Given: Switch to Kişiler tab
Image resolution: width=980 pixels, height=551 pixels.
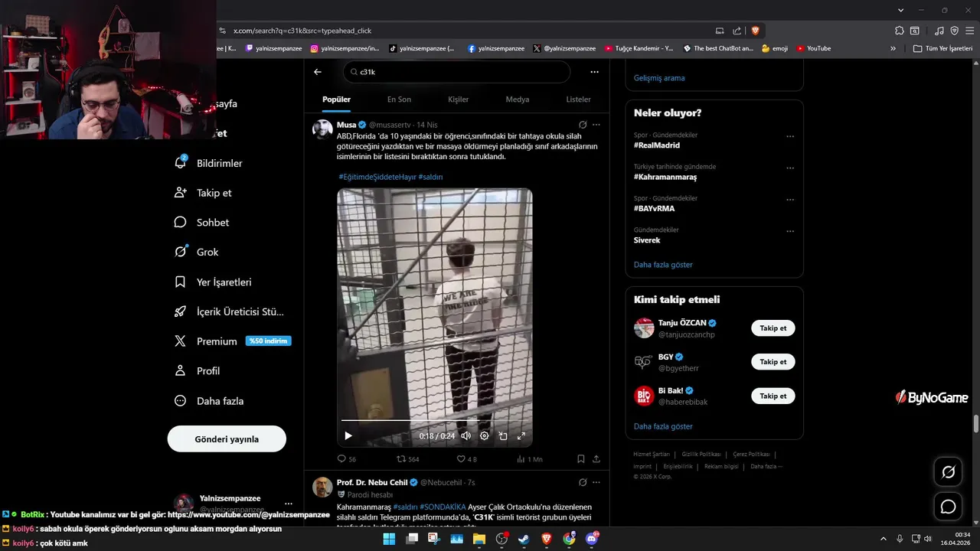Looking at the screenshot, I should [458, 99].
